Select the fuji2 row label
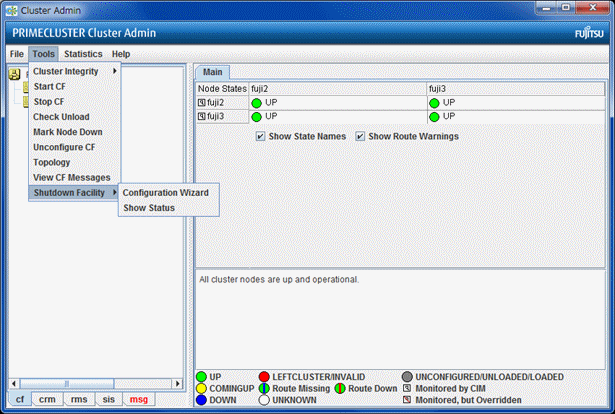Viewport: 615px width, 414px height. 222,103
